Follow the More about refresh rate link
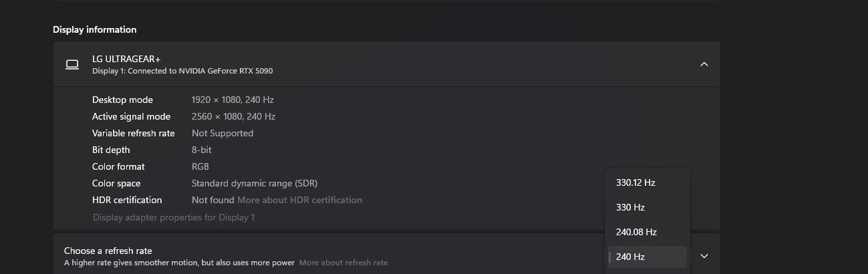Viewport: 868px width, 274px height. point(343,263)
